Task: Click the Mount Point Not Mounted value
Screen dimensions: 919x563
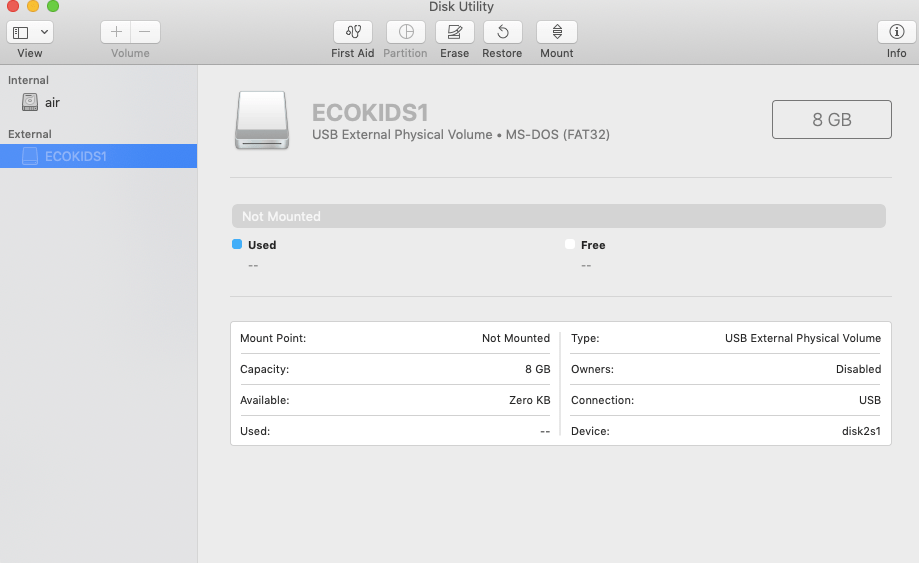Action: [516, 338]
